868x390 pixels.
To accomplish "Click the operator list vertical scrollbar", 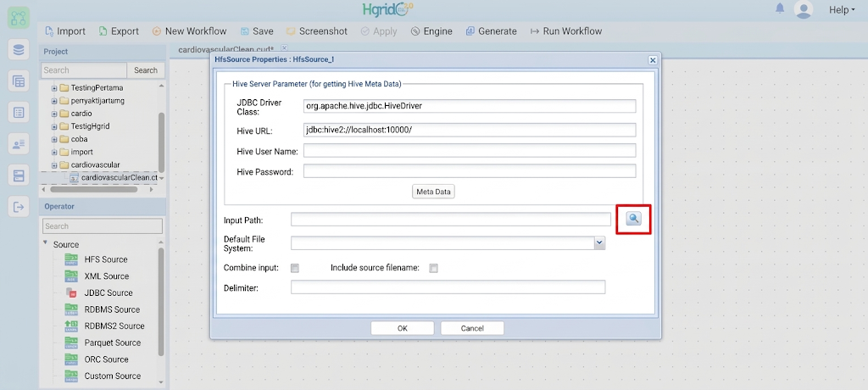I will (x=161, y=302).
